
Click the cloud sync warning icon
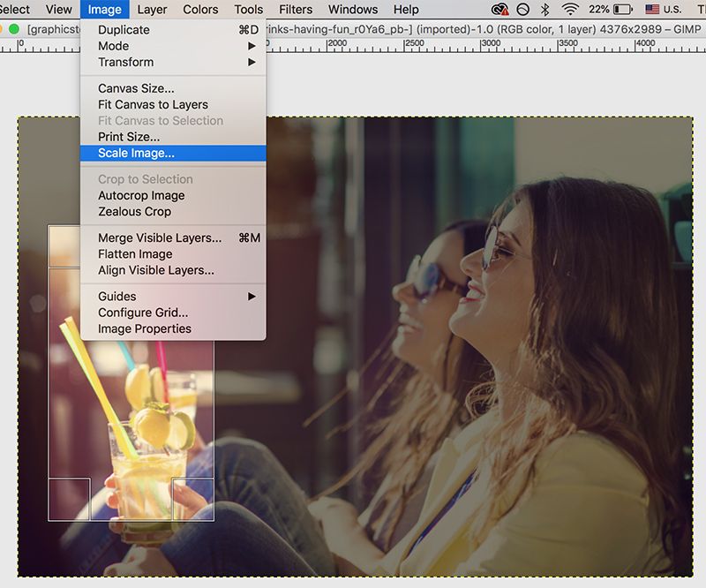(x=500, y=10)
